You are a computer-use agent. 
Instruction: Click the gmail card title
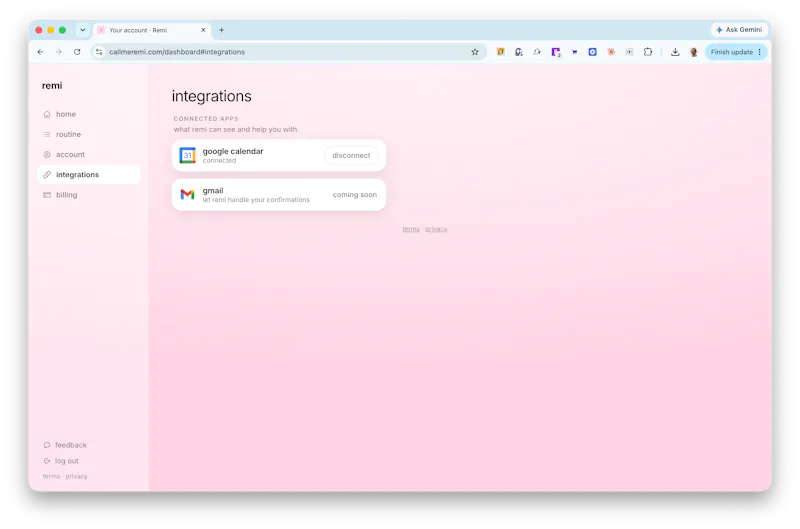[x=213, y=190]
